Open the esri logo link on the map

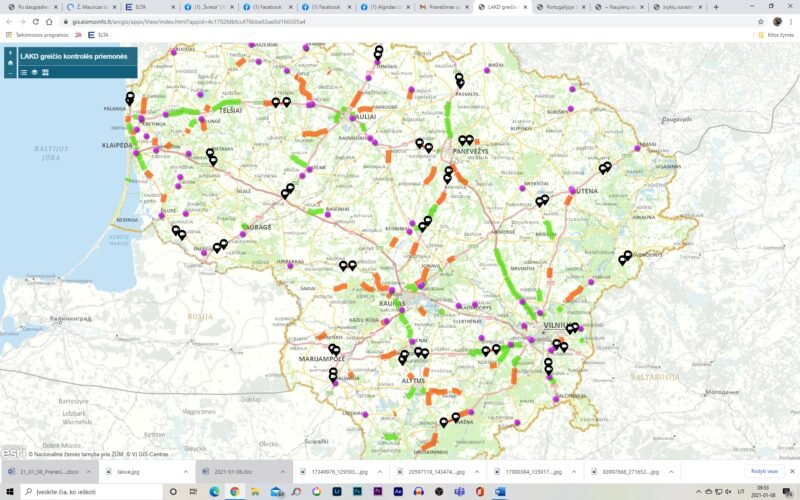(13, 453)
